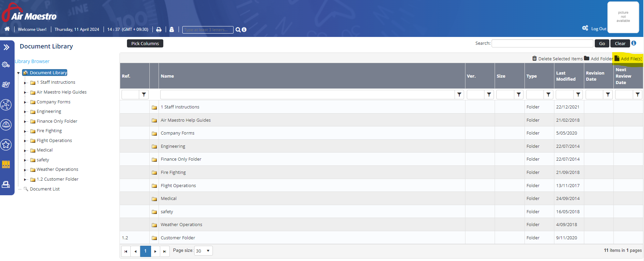644x261 pixels.
Task: Click Delete Selected Items
Action: 557,59
